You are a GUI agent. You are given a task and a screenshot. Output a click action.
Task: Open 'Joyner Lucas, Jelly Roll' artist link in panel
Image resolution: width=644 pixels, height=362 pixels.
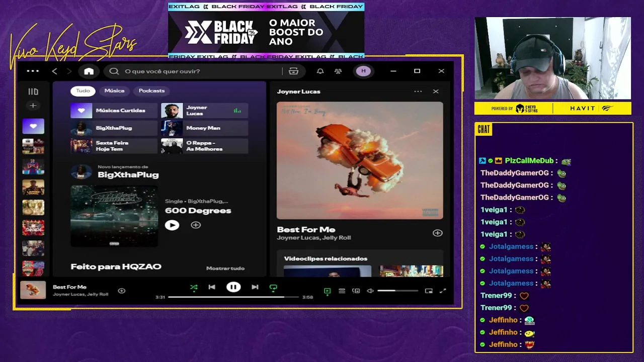(x=313, y=238)
